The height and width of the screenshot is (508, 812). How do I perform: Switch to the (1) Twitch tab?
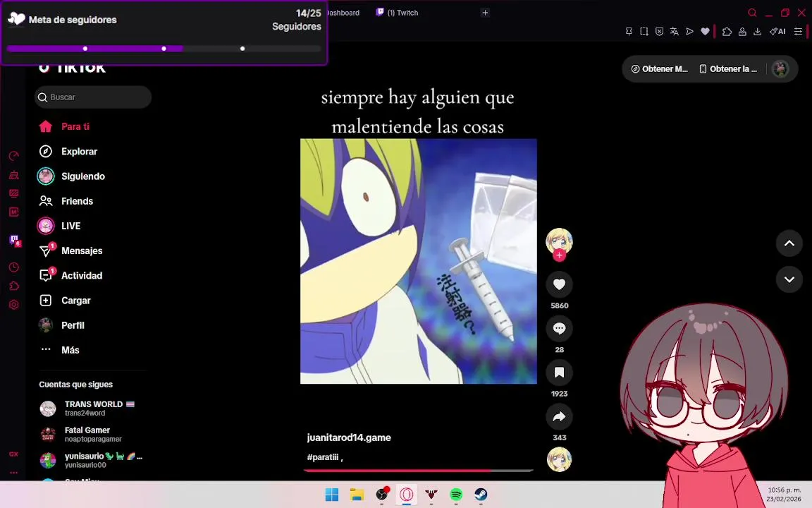click(x=398, y=13)
